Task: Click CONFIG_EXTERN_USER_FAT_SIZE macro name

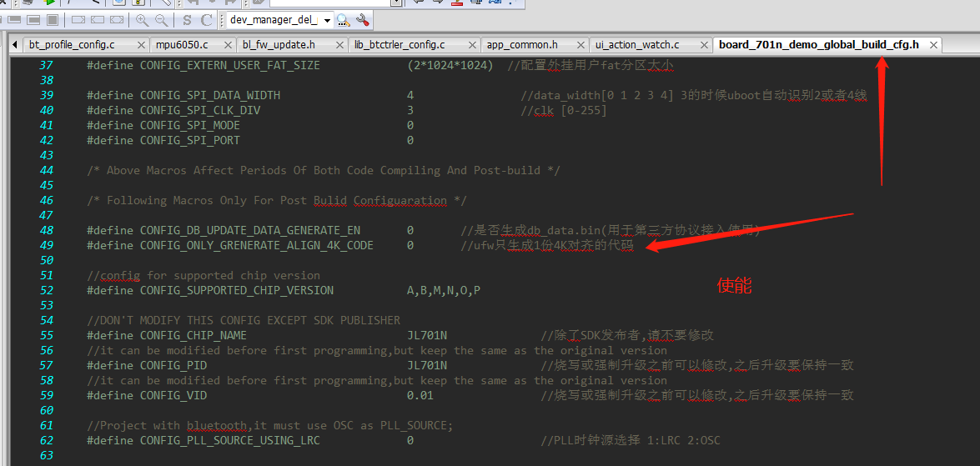Action: tap(230, 65)
